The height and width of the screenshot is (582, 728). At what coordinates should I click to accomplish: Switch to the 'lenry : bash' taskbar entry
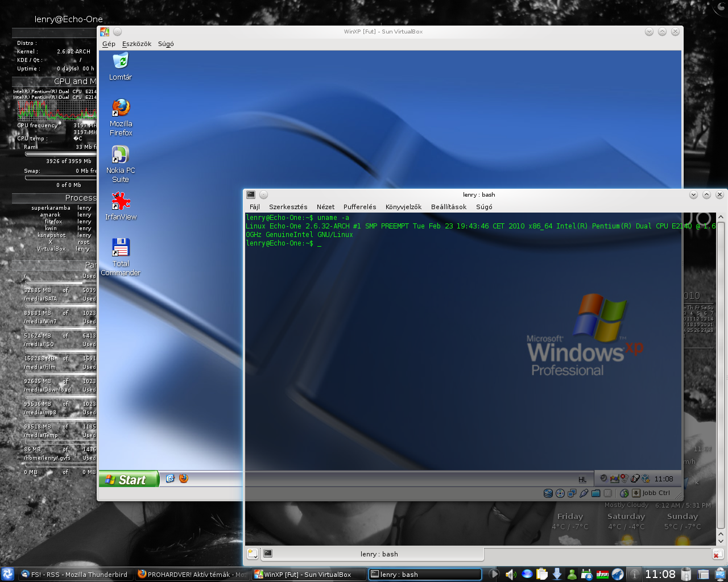425,575
